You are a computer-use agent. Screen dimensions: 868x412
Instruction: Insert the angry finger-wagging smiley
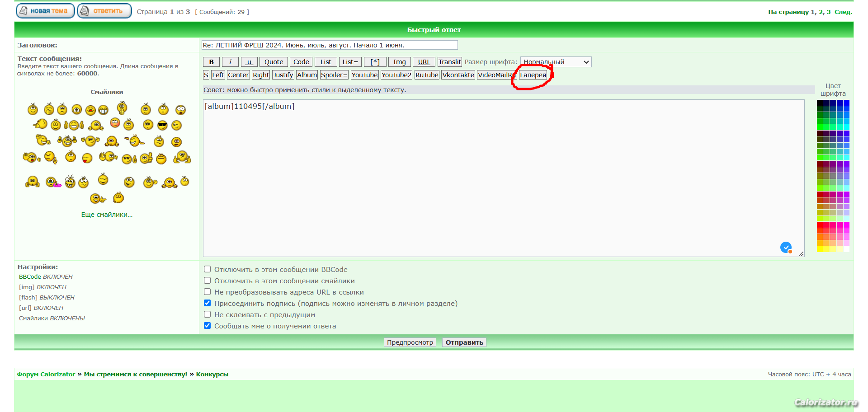(x=50, y=157)
